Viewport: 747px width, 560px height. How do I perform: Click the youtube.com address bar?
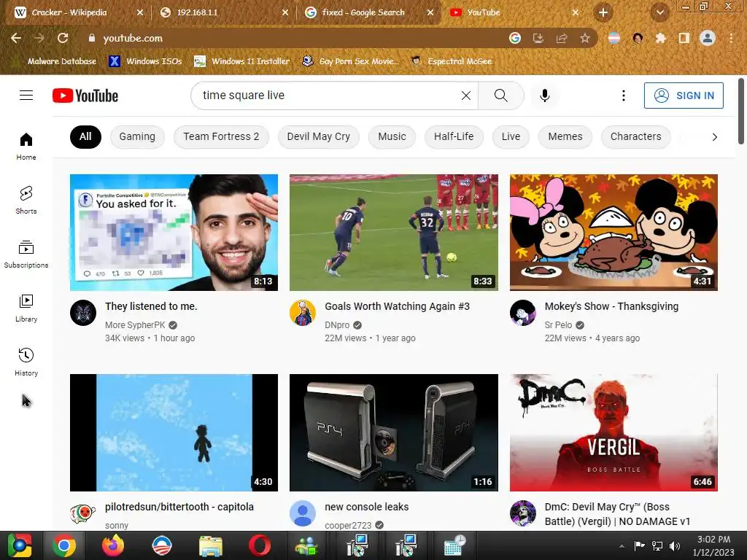pyautogui.click(x=295, y=38)
